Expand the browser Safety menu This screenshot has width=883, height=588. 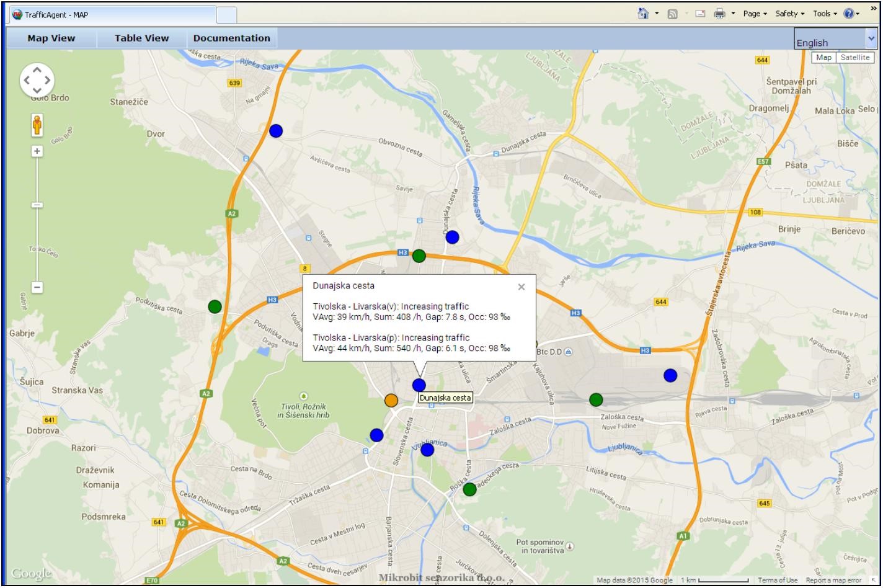789,14
